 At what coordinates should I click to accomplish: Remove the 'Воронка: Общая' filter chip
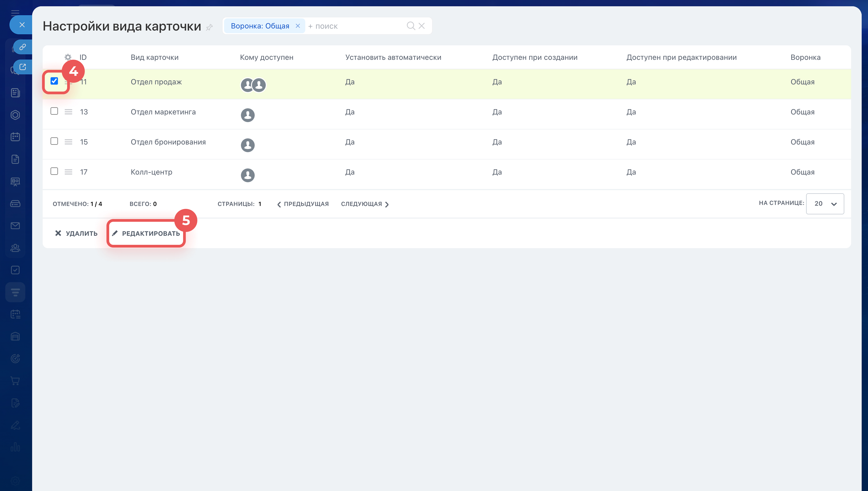[x=298, y=26]
